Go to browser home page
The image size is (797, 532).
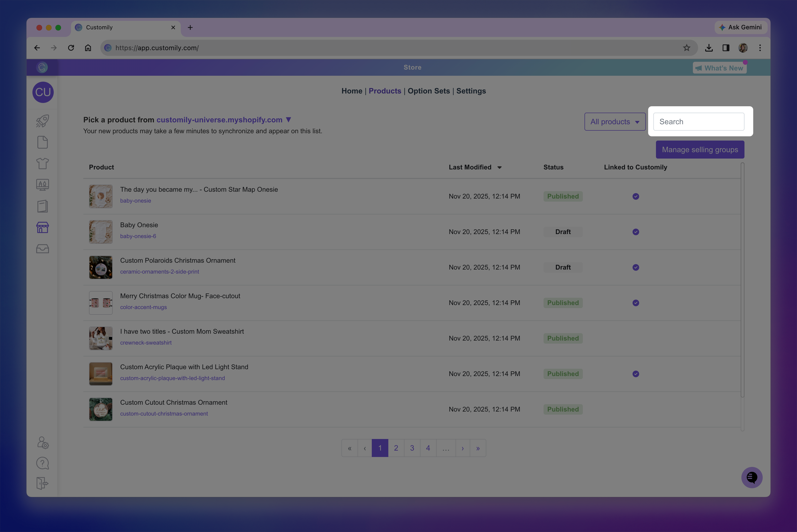88,48
